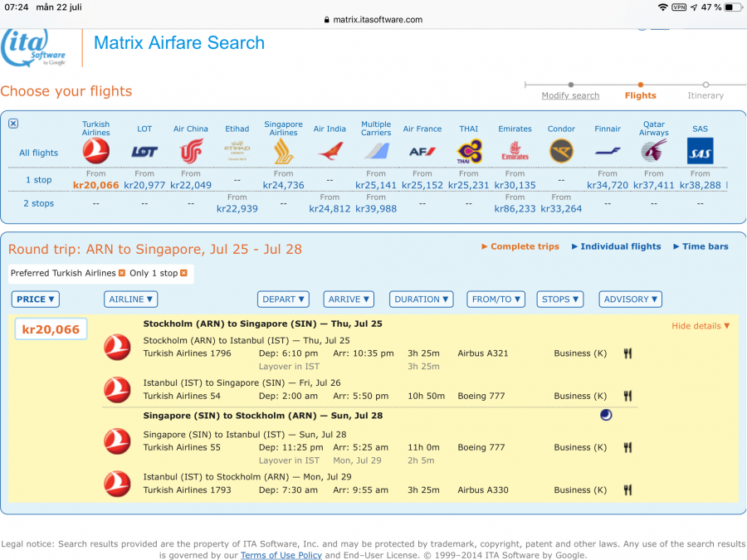Remove the Only 1 stop filter
747x560 pixels.
click(x=183, y=273)
